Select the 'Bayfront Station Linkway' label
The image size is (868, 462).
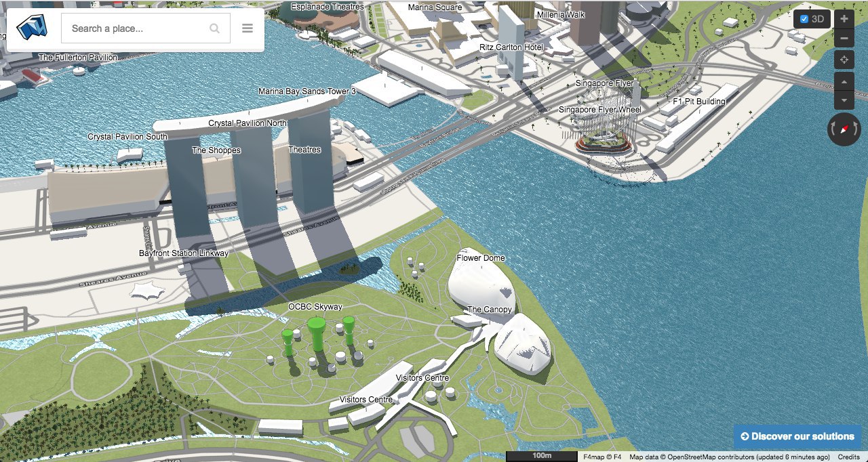click(x=184, y=253)
